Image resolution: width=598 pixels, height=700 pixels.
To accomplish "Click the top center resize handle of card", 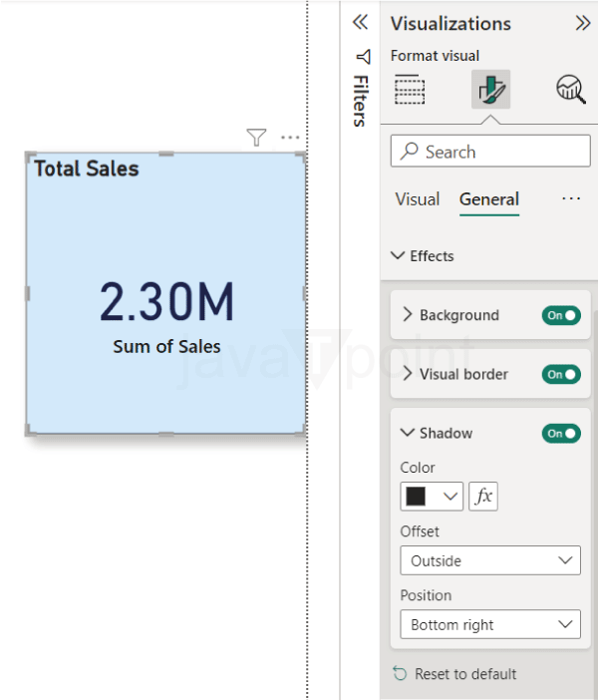I will [x=166, y=154].
